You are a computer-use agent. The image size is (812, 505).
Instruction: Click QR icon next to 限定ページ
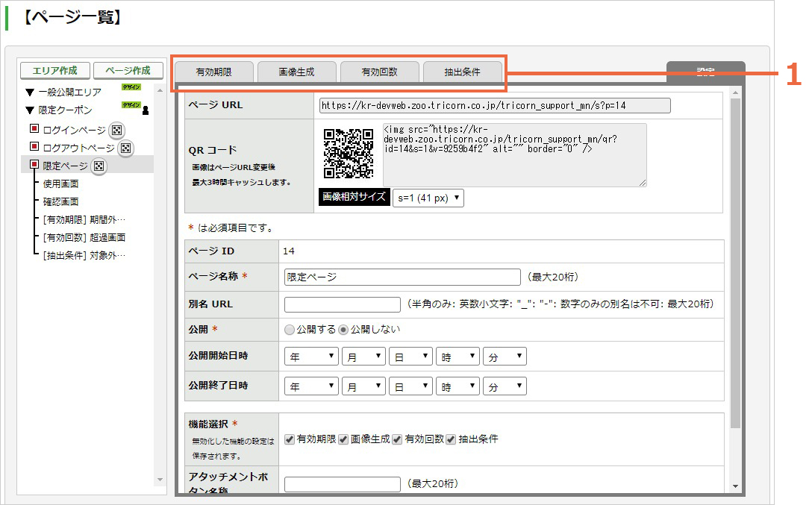(99, 166)
